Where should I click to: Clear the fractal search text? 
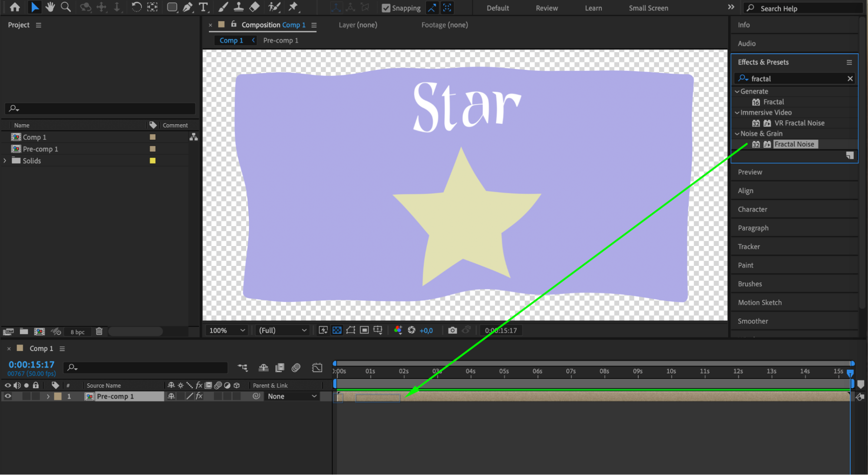coord(850,79)
